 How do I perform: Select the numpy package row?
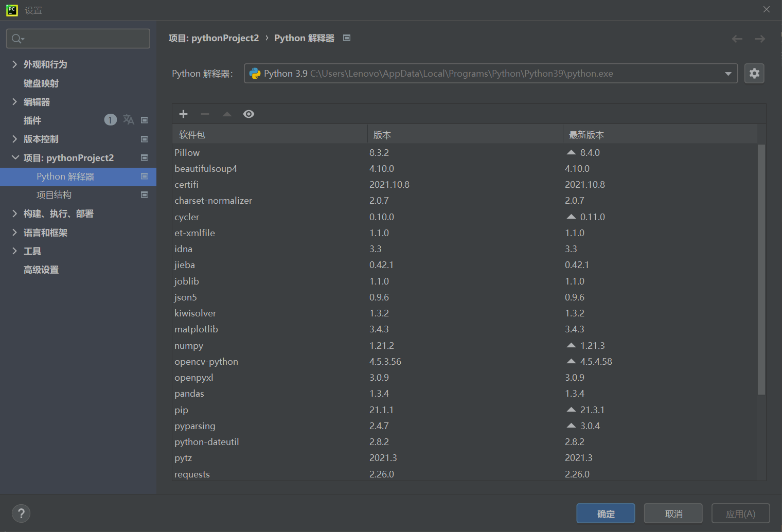[465, 345]
